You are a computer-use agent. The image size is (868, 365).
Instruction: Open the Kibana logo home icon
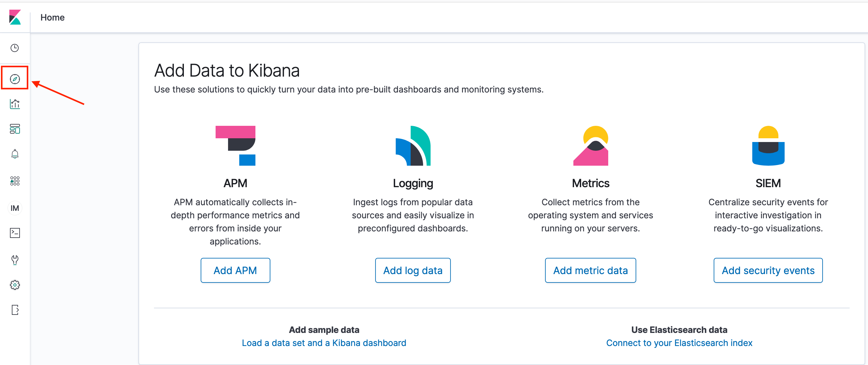tap(15, 17)
